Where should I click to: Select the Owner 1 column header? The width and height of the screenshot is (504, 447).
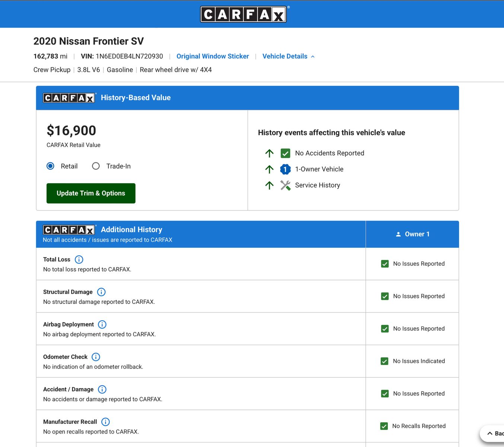pyautogui.click(x=412, y=234)
